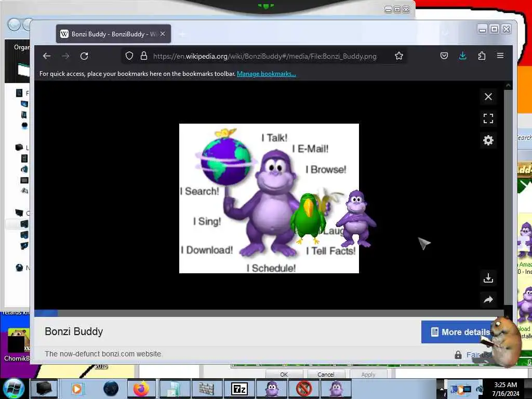This screenshot has height=399, width=532.
Task: Click the Bonzi Buddy image title
Action: [x=74, y=331]
